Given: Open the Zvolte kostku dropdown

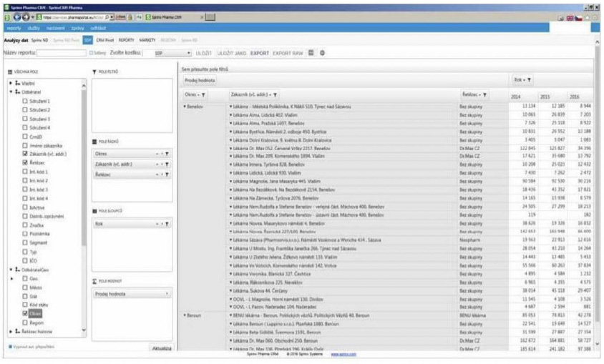Looking at the screenshot, I should [188, 53].
